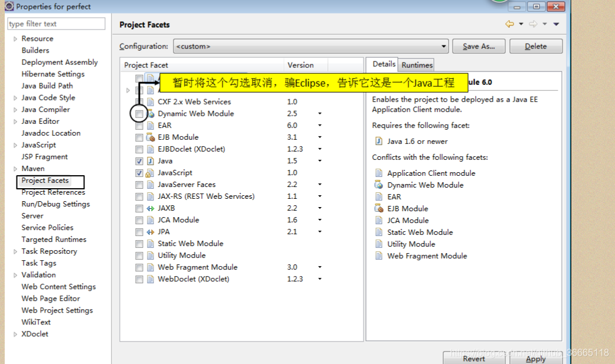Click the WebDoclet (XDoclet) icon
The width and height of the screenshot is (615, 364).
click(x=151, y=279)
